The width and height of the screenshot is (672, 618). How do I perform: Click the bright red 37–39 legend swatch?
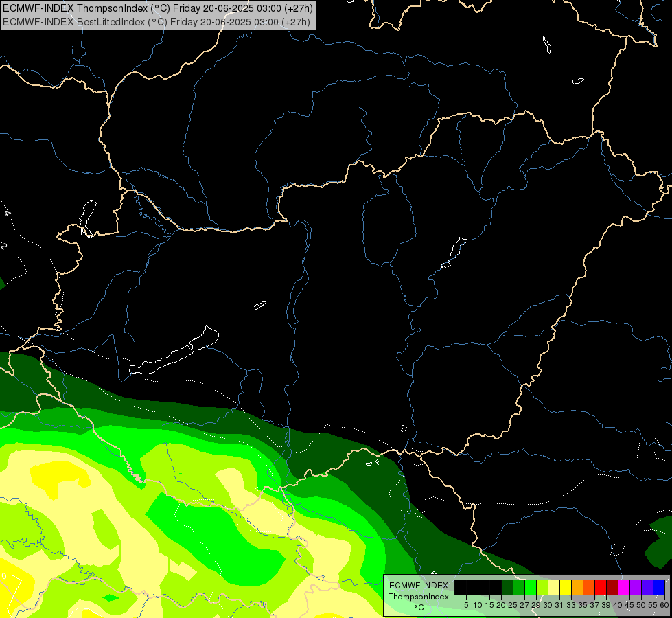coord(601,587)
